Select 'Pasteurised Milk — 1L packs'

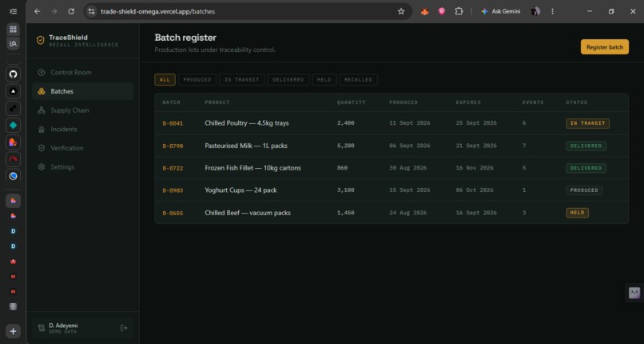pyautogui.click(x=246, y=146)
